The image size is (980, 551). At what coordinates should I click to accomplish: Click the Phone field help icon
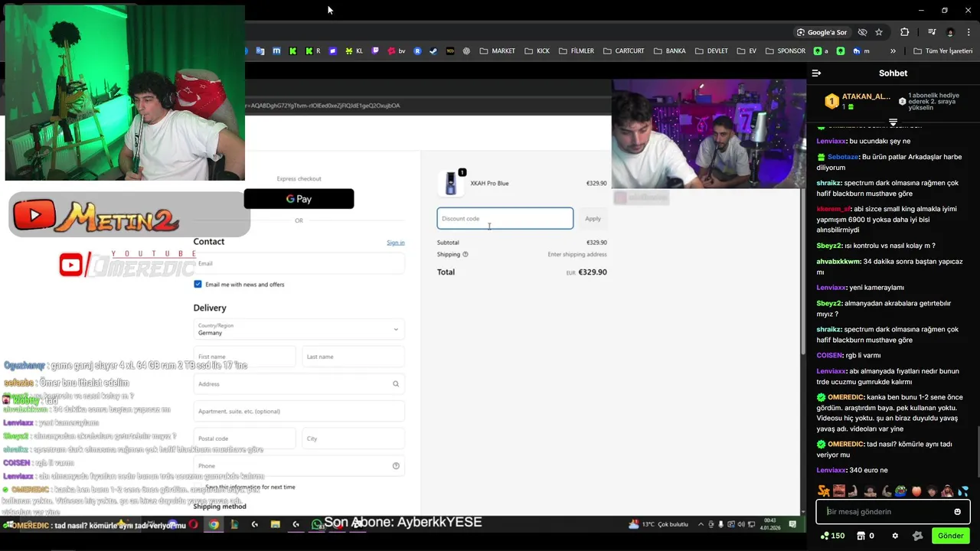pos(396,466)
